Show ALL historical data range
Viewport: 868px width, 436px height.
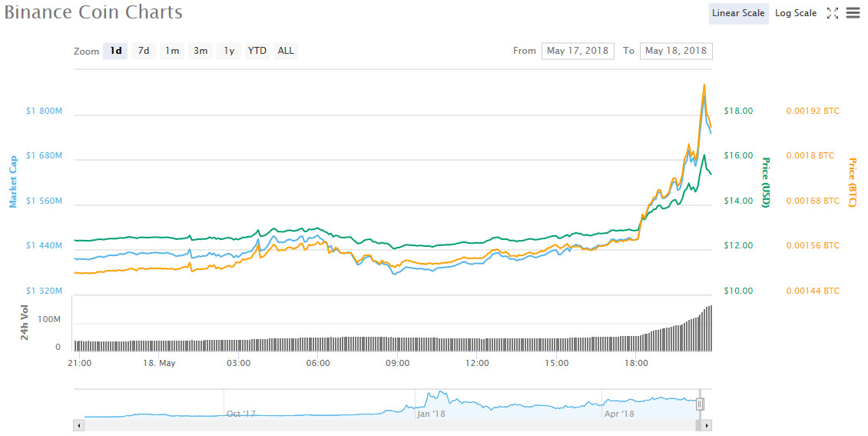[x=286, y=51]
